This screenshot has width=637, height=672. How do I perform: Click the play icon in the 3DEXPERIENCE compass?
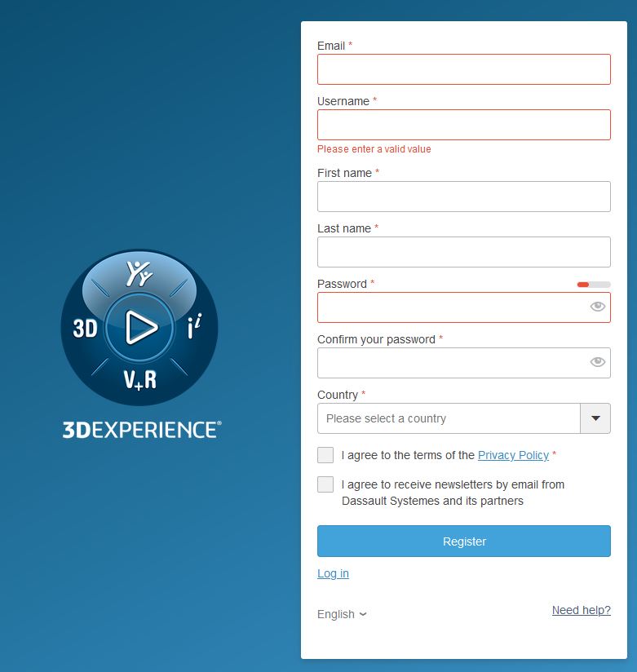[141, 328]
